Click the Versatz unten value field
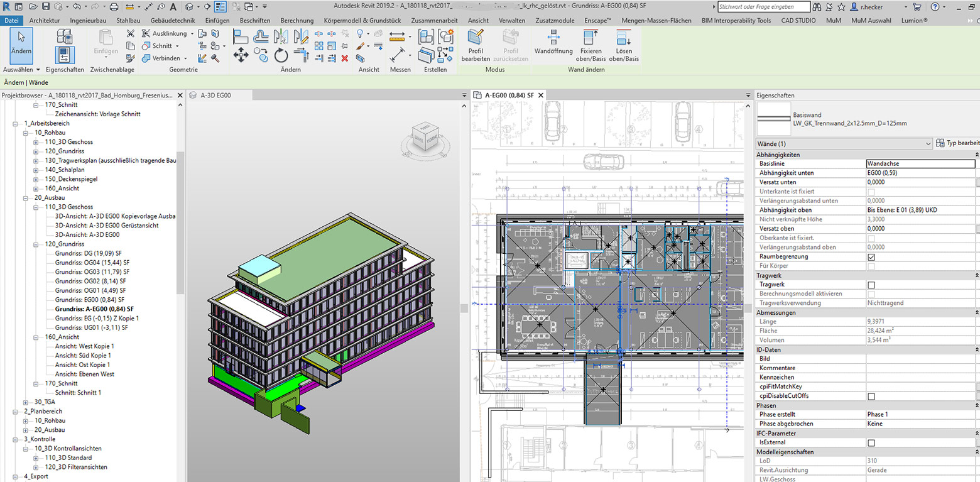Image resolution: width=980 pixels, height=482 pixels. tap(919, 182)
